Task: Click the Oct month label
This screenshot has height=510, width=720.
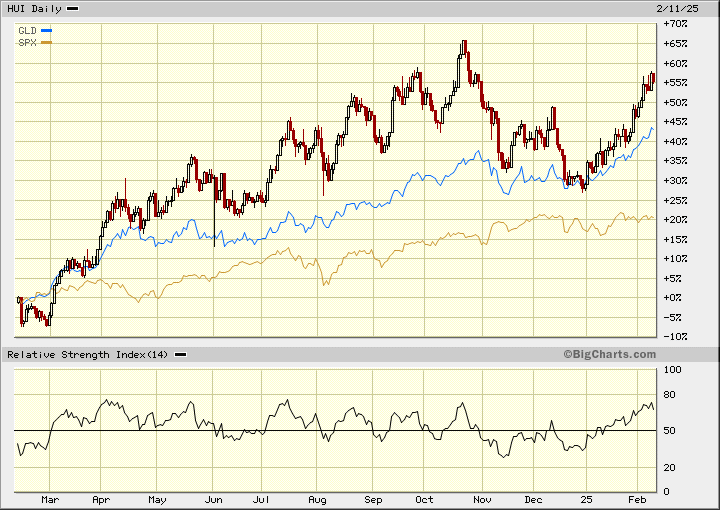Action: [x=424, y=500]
